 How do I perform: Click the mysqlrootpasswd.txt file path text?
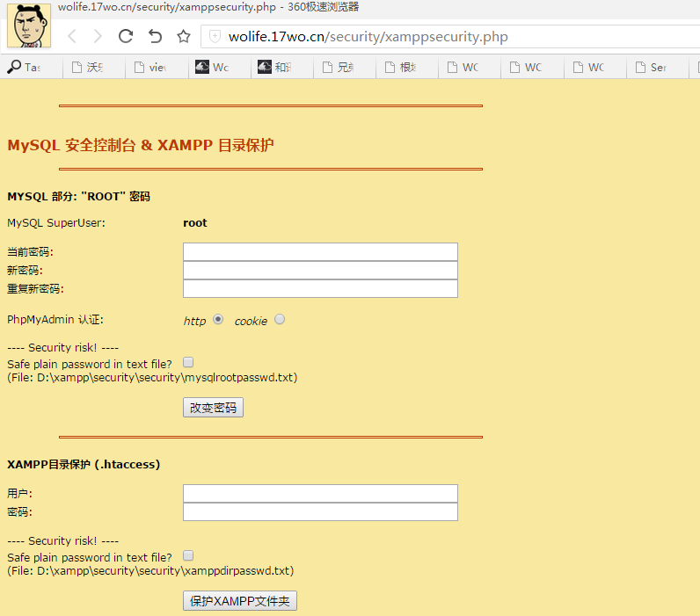point(152,377)
